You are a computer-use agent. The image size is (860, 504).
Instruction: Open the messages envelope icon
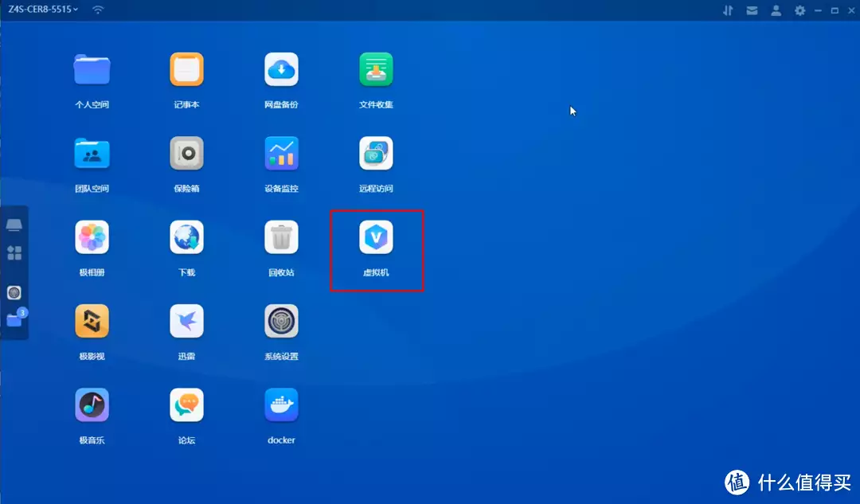click(x=752, y=10)
